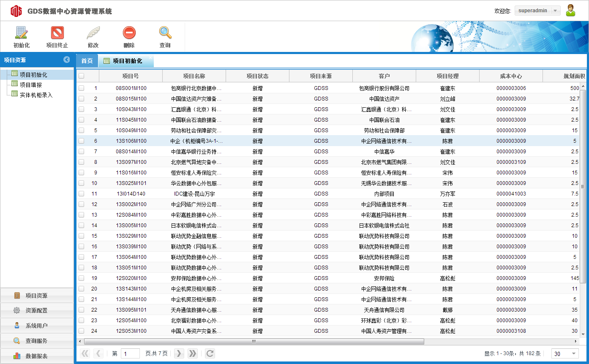Open the 资源配置 section button
Image resolution: width=589 pixels, height=364 pixels.
[x=36, y=310]
